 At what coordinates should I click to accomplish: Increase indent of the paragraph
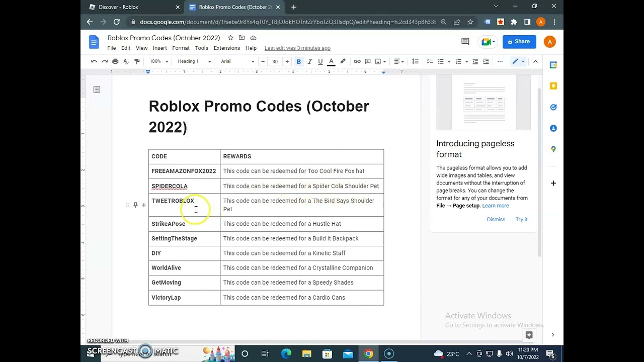[x=486, y=61]
